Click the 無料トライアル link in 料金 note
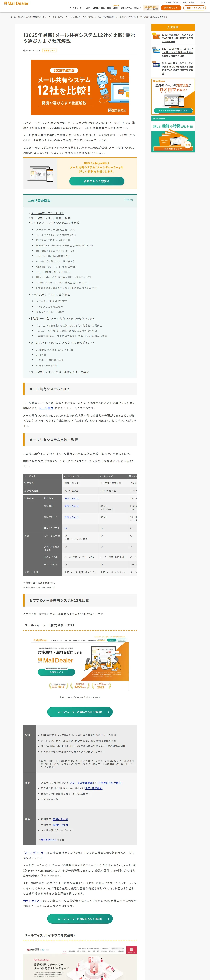Viewport: 210px width, 980px height. 49,840
